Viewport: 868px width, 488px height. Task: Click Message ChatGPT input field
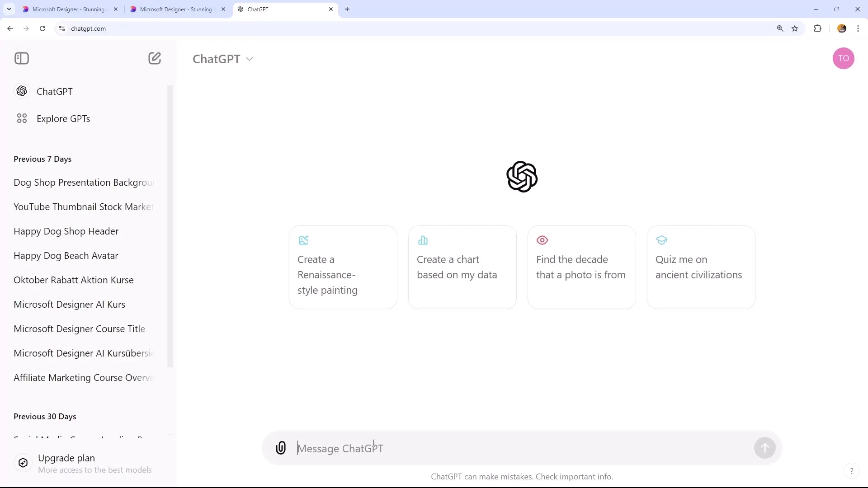522,449
